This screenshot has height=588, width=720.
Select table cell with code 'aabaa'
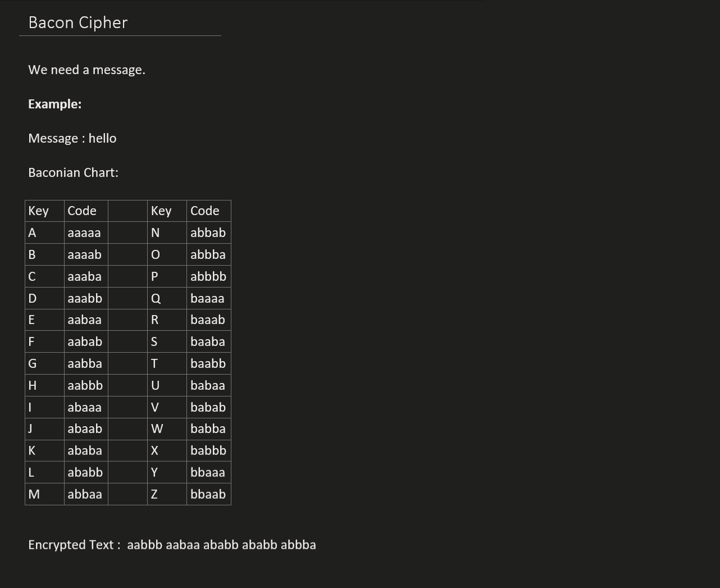(x=86, y=320)
